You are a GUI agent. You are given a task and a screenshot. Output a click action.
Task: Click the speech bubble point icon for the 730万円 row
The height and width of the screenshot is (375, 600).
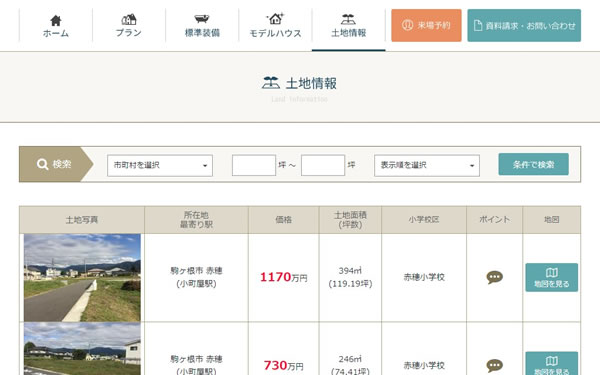(494, 365)
